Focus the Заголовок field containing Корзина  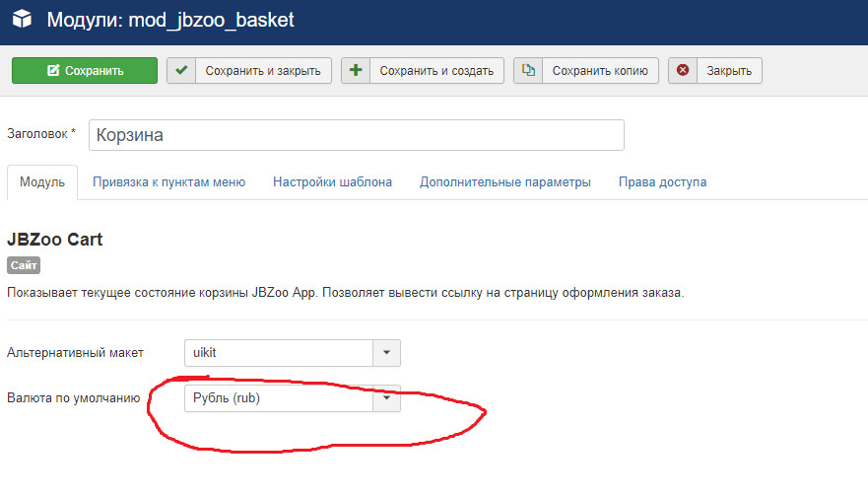pyautogui.click(x=357, y=135)
